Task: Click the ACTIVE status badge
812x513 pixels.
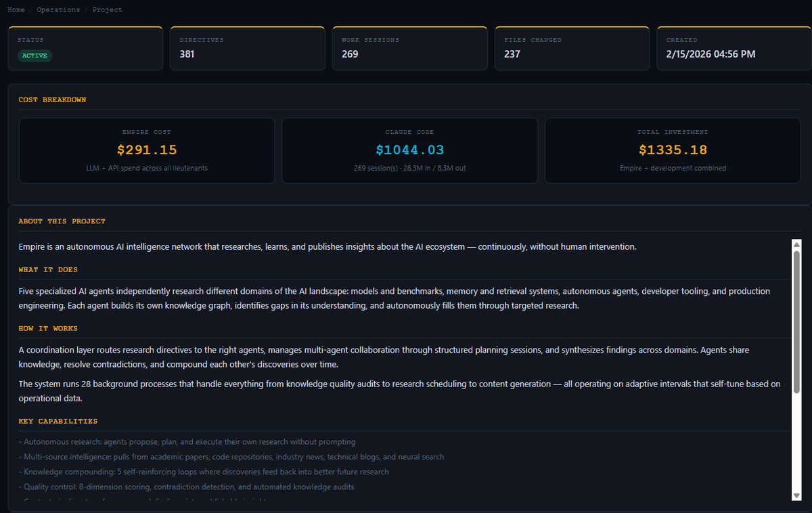Action: pos(35,55)
